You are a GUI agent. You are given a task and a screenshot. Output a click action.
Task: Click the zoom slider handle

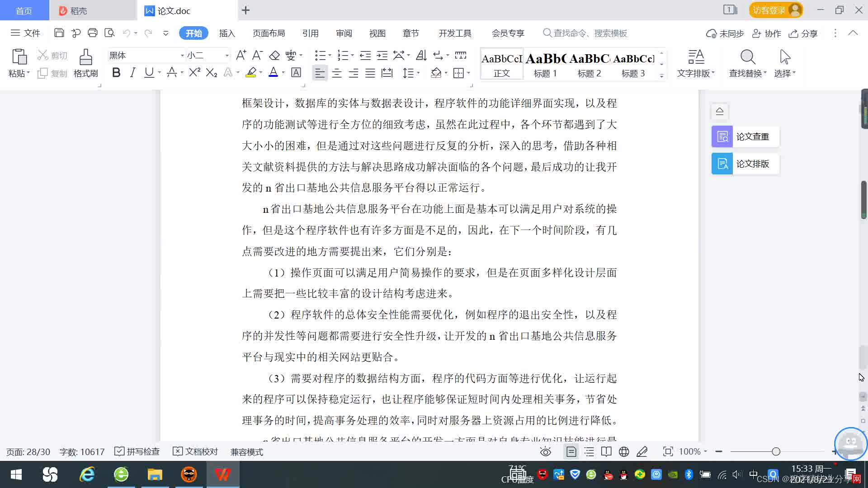coord(776,452)
